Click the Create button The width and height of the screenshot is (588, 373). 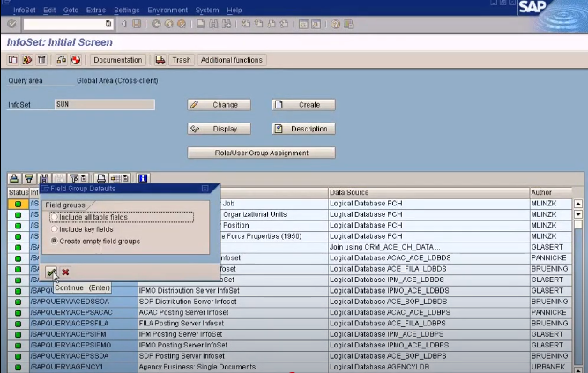coord(303,105)
